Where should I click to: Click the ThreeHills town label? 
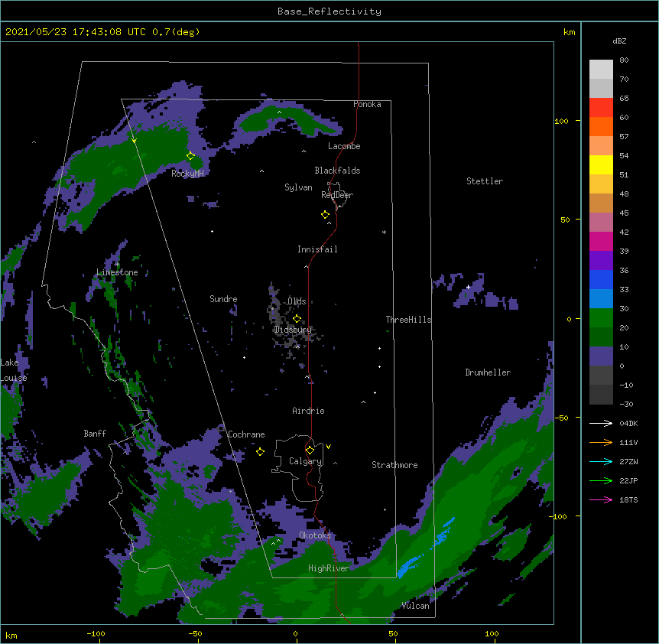click(408, 320)
